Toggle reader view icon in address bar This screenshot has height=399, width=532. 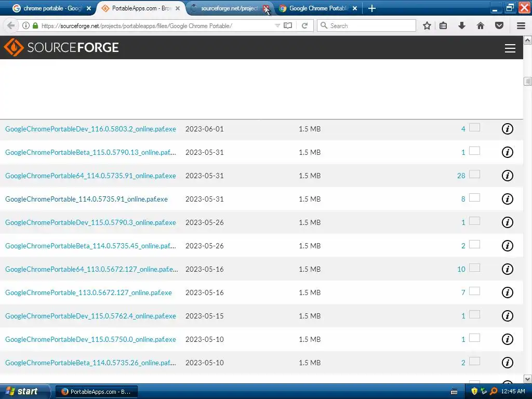pos(288,25)
